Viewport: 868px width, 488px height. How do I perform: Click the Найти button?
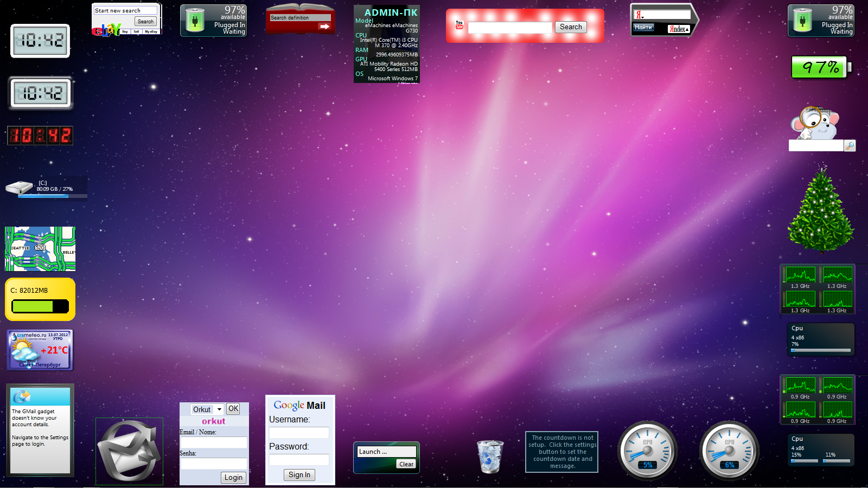[643, 27]
